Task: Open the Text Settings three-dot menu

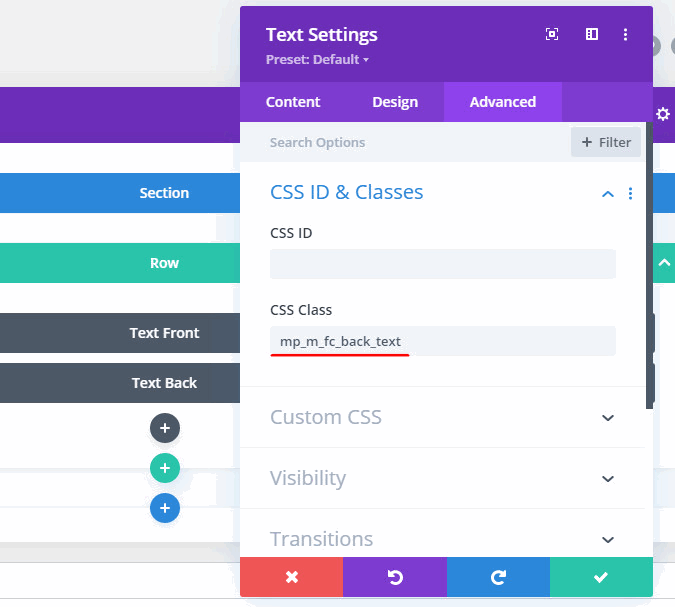Action: point(626,34)
